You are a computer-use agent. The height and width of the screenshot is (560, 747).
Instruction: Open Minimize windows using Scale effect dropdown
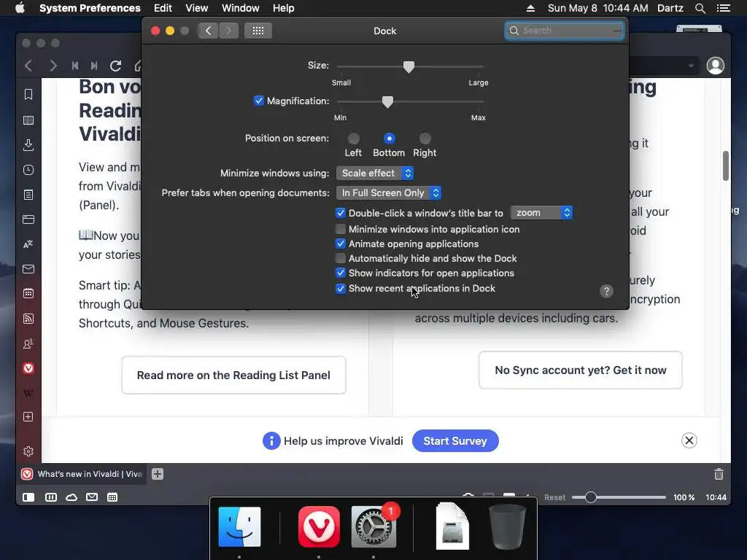pyautogui.click(x=375, y=174)
